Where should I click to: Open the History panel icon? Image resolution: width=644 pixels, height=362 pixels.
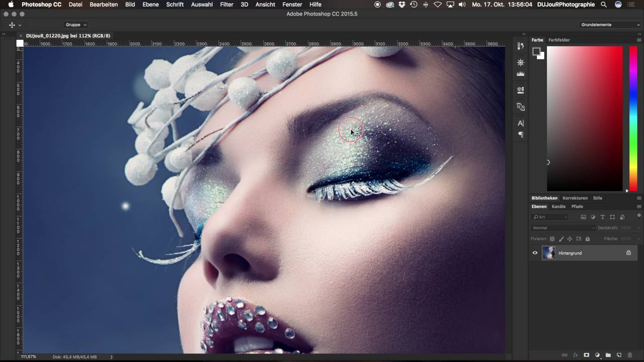click(x=521, y=46)
